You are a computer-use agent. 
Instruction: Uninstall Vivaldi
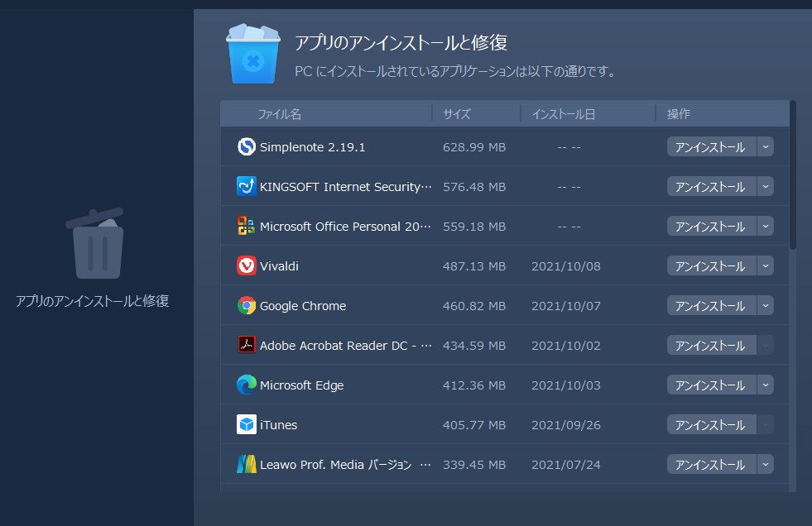pos(711,265)
